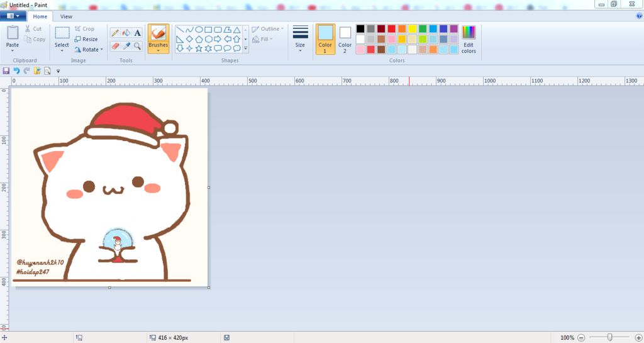Select the Hexagon shape
This screenshot has height=343, width=644.
(208, 39)
